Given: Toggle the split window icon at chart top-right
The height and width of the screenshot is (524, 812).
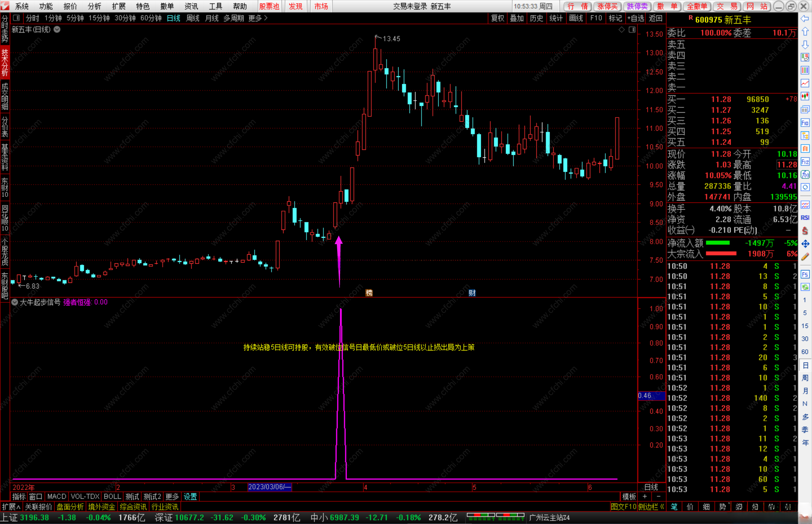Looking at the screenshot, I should pos(632,30).
